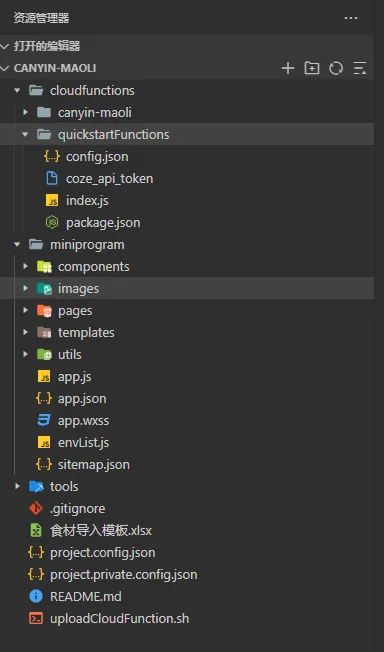This screenshot has height=652, width=384.
Task: Select package.json with the Node icon
Action: pos(187,223)
